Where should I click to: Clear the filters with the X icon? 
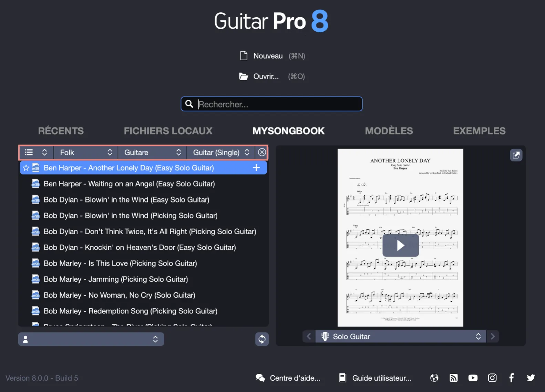262,152
